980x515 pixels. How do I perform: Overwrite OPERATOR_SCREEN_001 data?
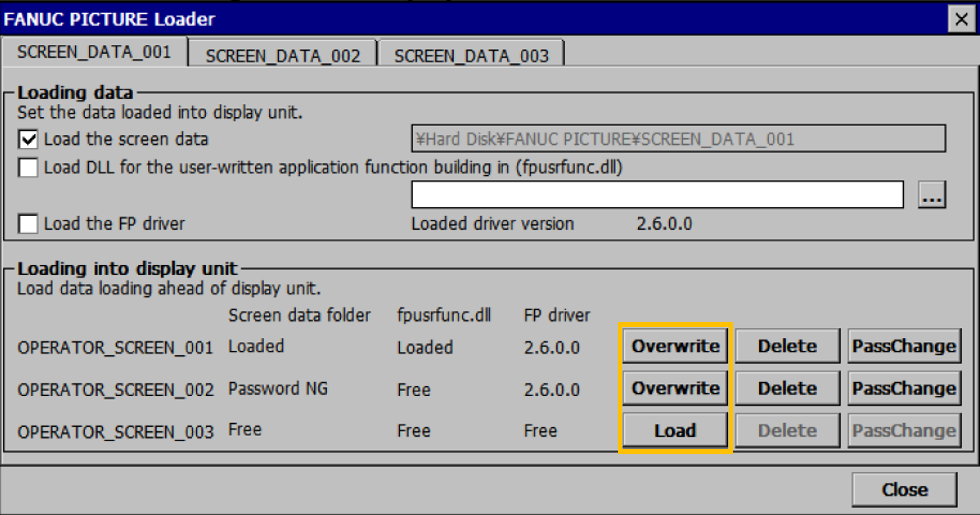[675, 346]
